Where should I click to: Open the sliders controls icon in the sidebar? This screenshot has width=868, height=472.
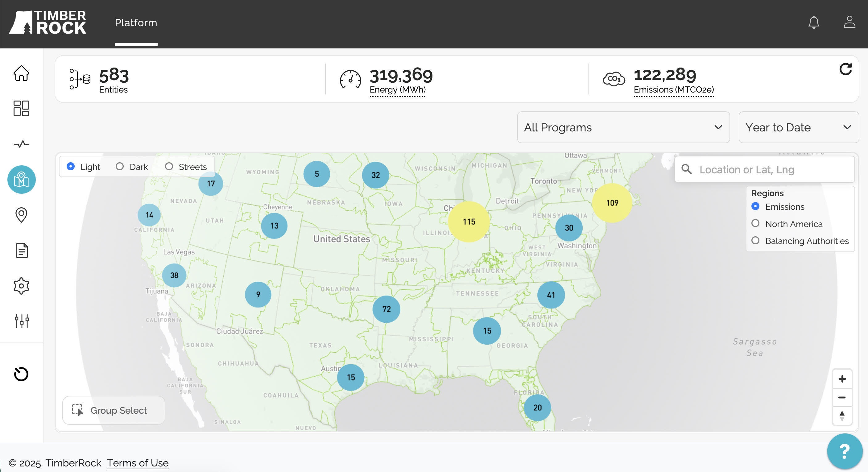21,321
